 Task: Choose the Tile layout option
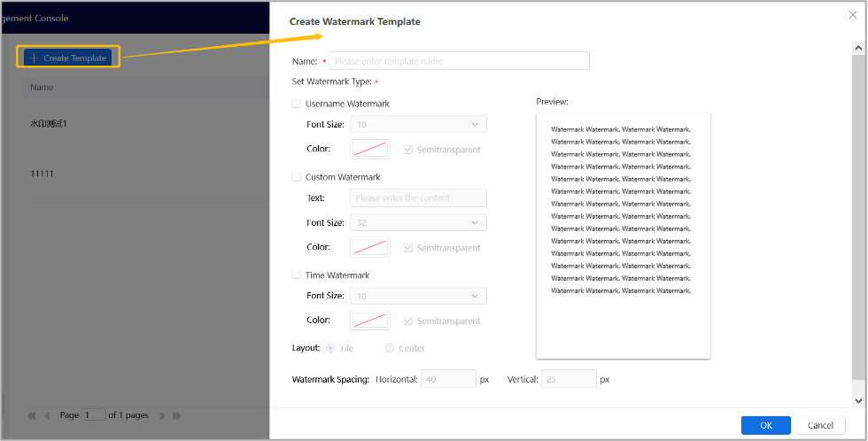tap(330, 348)
